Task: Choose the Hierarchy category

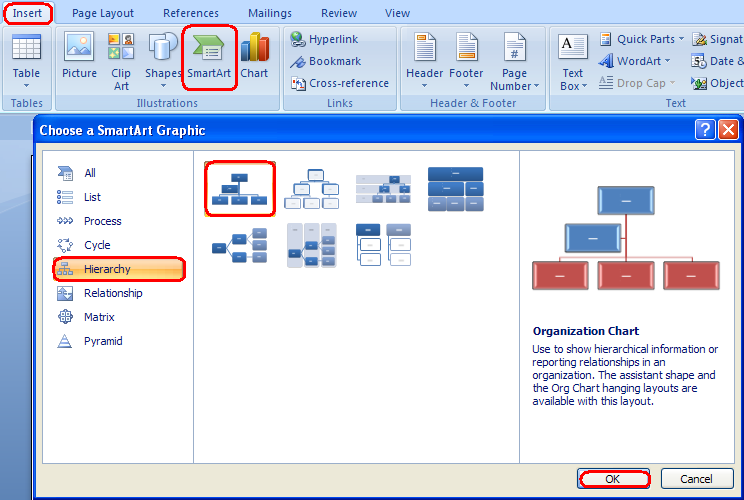Action: click(119, 269)
